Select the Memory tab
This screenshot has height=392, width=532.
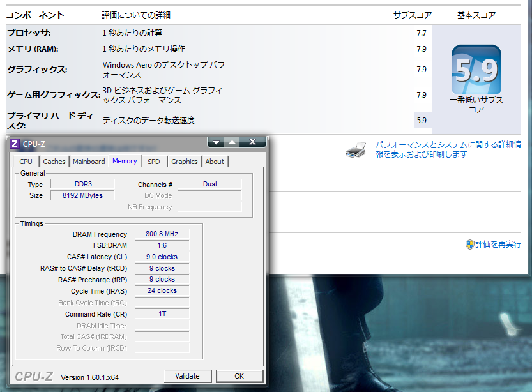[x=125, y=161]
